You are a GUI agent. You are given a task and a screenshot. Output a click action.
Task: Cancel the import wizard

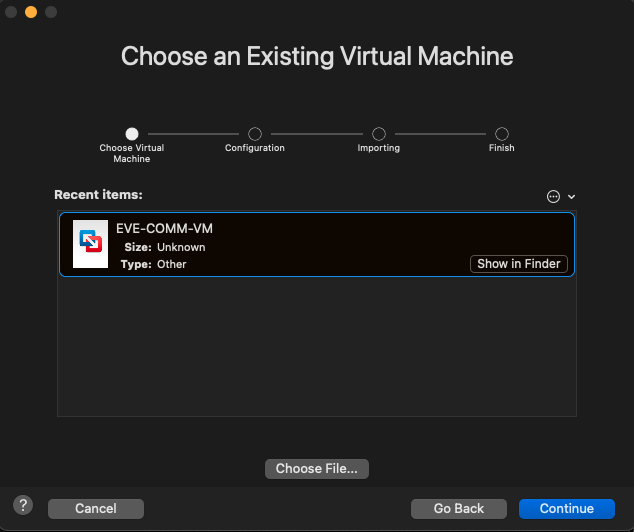point(96,509)
